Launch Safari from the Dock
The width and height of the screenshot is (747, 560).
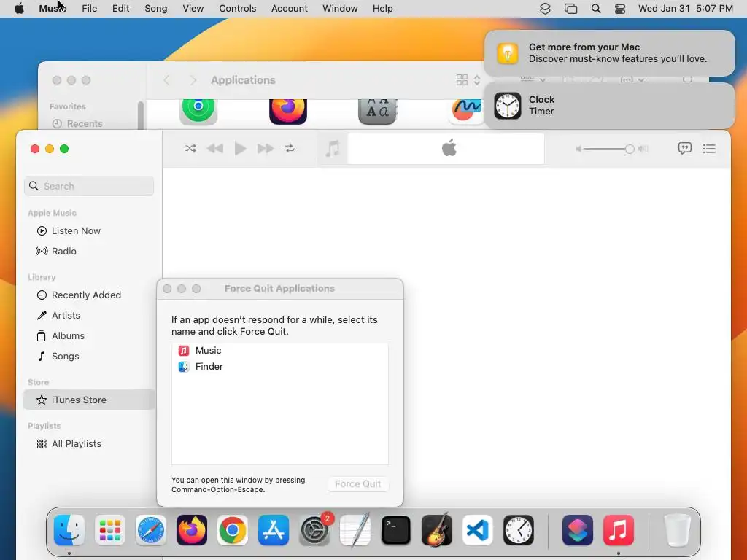pyautogui.click(x=151, y=530)
